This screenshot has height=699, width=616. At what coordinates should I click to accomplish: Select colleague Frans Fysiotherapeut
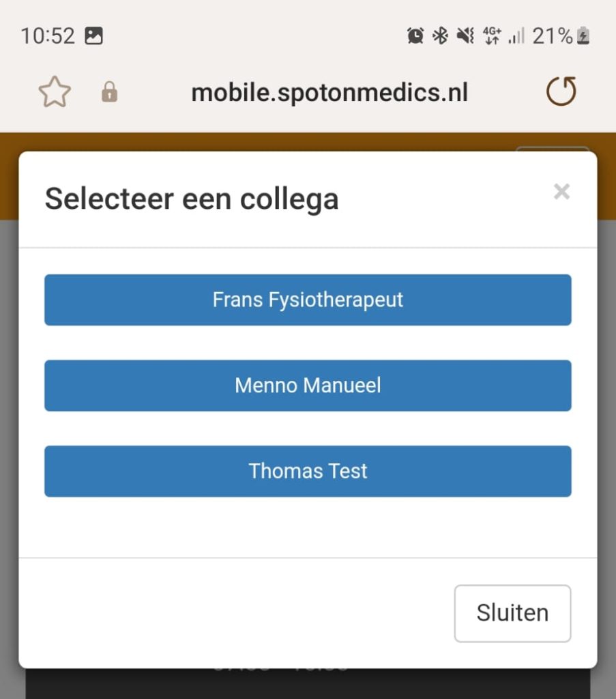tap(308, 300)
